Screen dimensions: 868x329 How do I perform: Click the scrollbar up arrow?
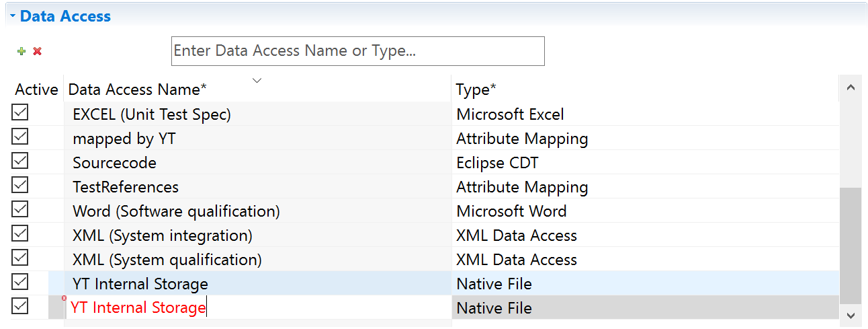click(850, 87)
